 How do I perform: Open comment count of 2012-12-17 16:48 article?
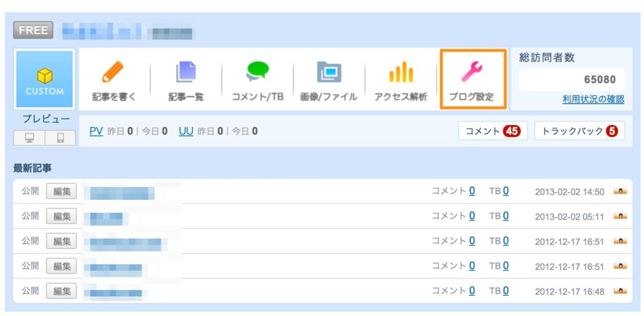coord(472,290)
